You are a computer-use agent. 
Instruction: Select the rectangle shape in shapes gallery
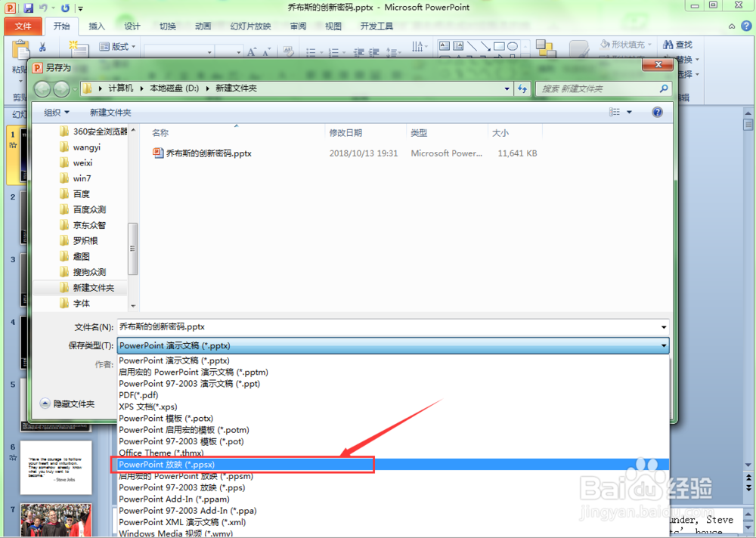tap(499, 46)
